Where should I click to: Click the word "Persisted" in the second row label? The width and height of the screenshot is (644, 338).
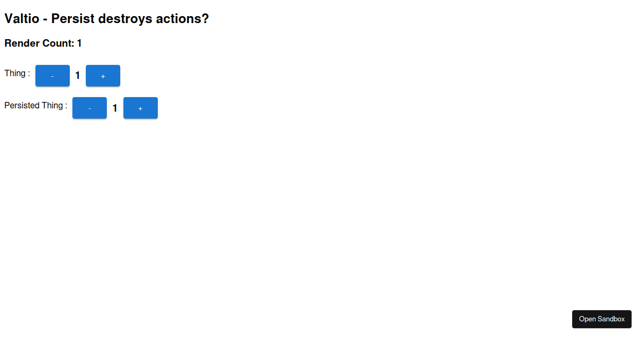[22, 106]
